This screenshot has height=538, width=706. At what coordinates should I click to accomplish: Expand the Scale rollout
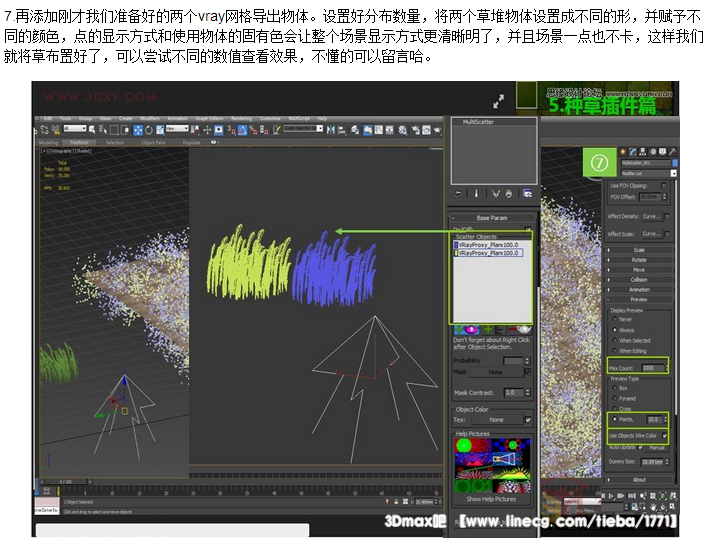click(639, 250)
